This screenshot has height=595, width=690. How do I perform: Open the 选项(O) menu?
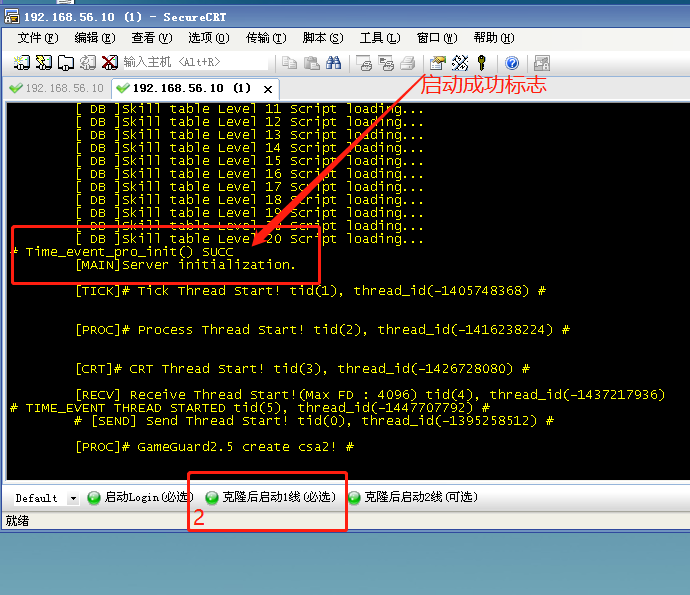tap(209, 38)
